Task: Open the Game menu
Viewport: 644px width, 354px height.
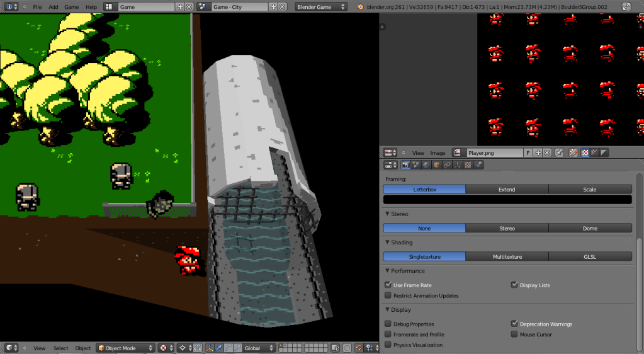Action: tap(72, 7)
